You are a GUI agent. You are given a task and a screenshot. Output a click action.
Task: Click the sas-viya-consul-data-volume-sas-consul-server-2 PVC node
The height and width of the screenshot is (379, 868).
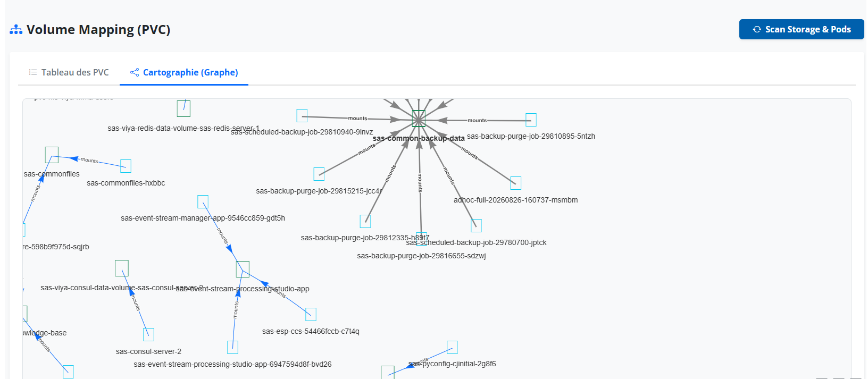point(122,268)
